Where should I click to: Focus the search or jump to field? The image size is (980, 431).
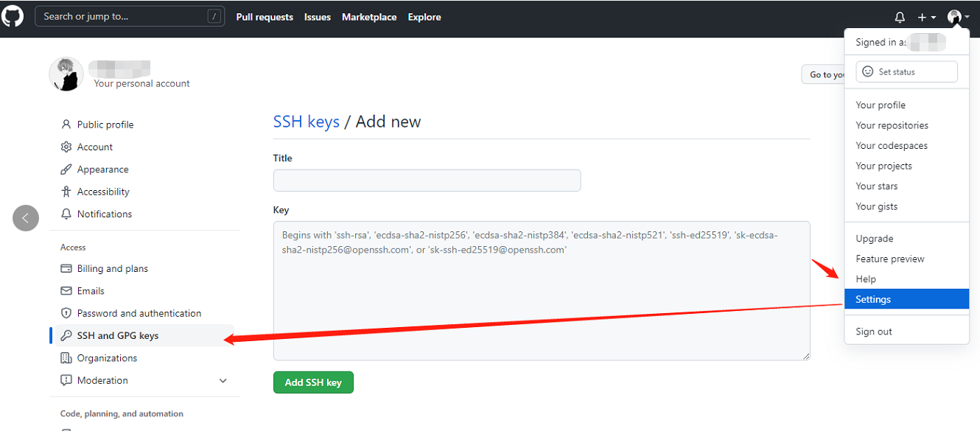(x=130, y=16)
